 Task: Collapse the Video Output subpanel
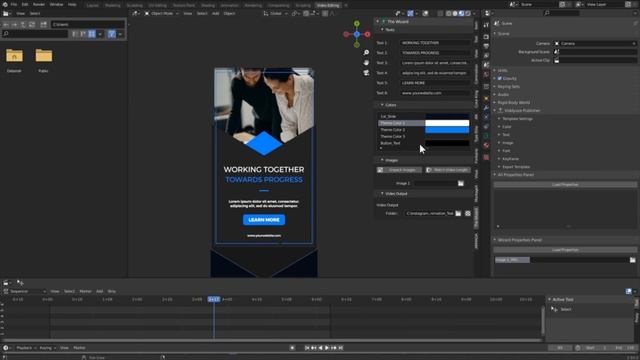pos(382,193)
